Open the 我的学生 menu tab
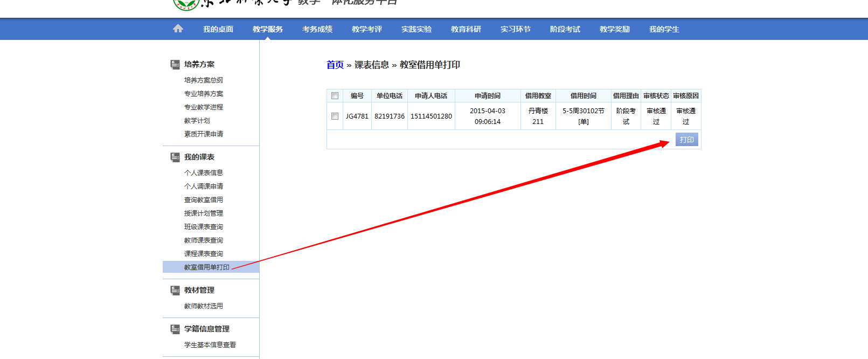 (x=664, y=29)
